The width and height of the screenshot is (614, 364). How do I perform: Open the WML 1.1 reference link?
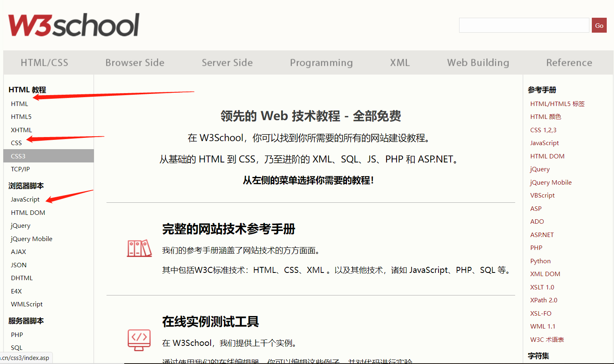pyautogui.click(x=543, y=326)
